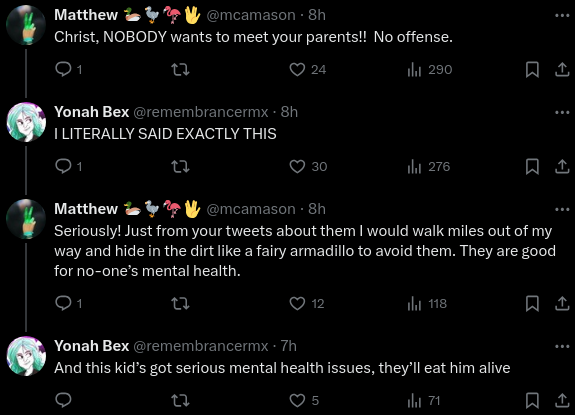Open @mcamason handle on the first tweet
Screen dimensions: 575x415
[x=251, y=15]
